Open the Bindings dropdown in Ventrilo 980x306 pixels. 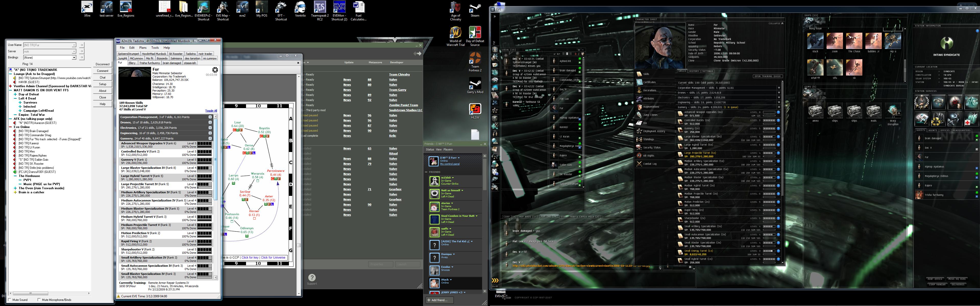(x=74, y=57)
